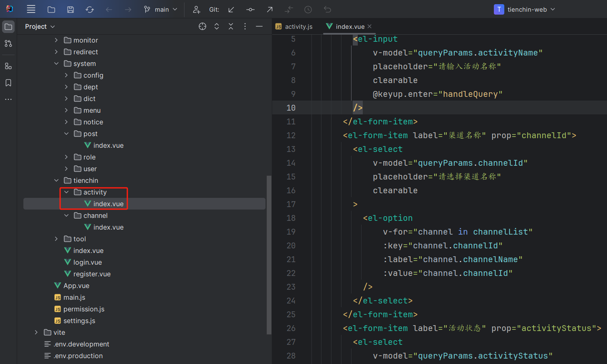Switch to the activity.js tab
This screenshot has width=607, height=364.
(x=294, y=26)
